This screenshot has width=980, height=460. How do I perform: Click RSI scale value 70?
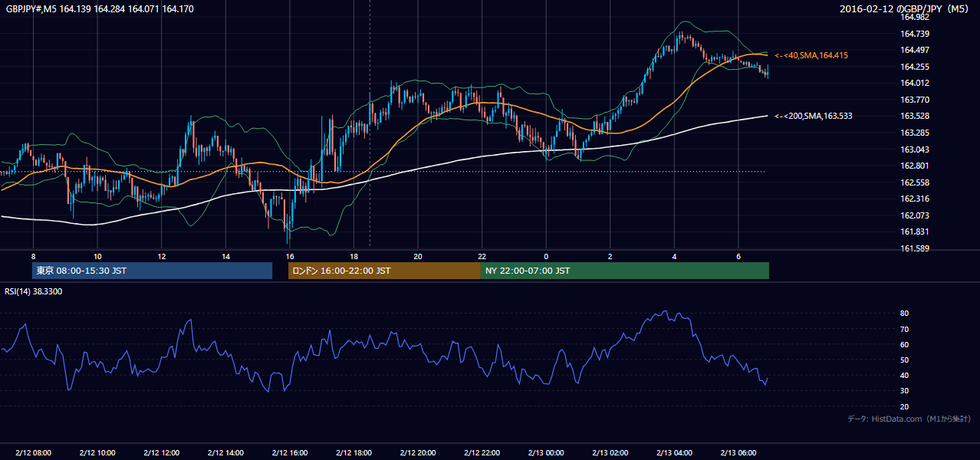904,329
